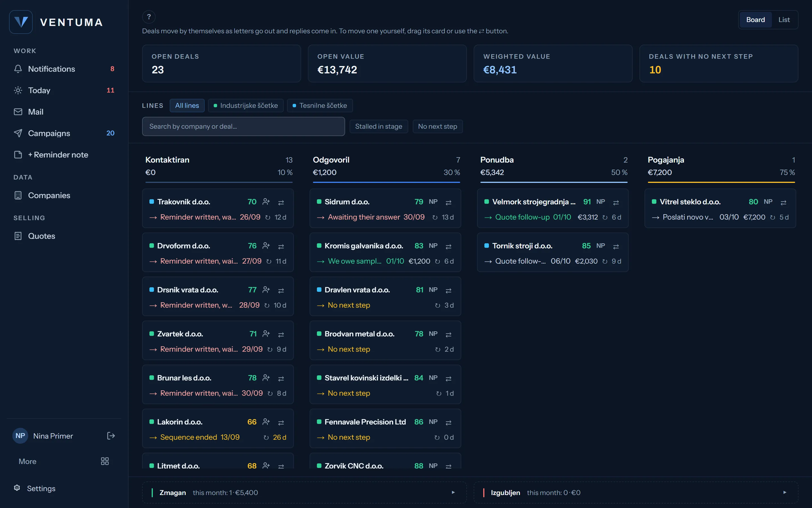Toggle the No next step filter

coord(438,126)
